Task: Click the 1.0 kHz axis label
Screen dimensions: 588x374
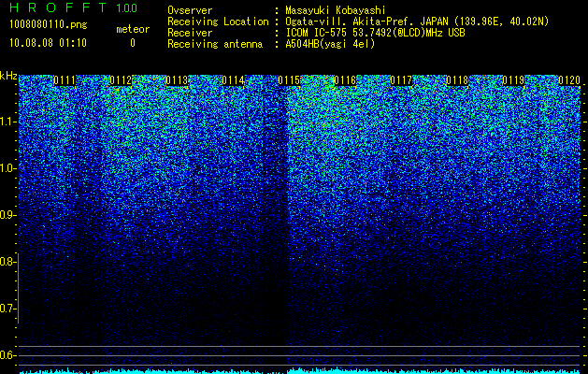Action: pos(7,168)
